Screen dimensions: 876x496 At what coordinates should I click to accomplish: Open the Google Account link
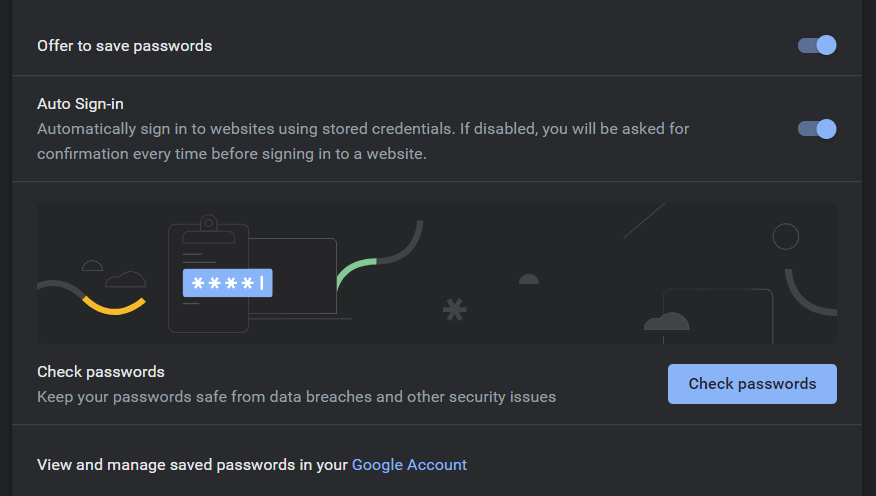click(x=409, y=464)
